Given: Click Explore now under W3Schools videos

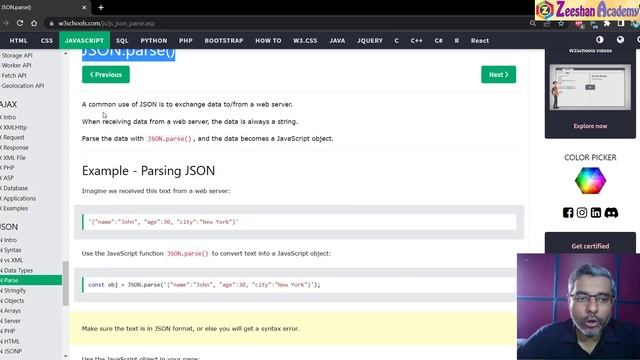Looking at the screenshot, I should click(590, 126).
